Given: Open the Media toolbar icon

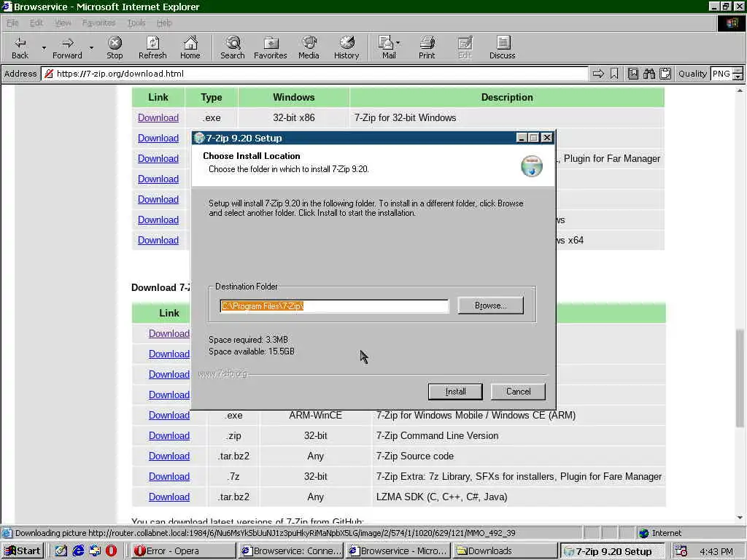Looking at the screenshot, I should pyautogui.click(x=309, y=47).
